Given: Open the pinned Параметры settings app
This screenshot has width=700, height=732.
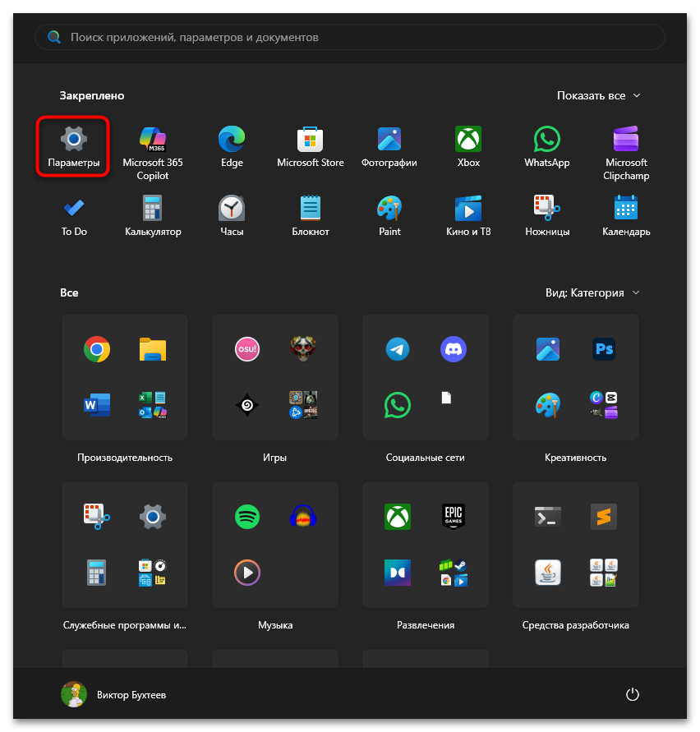Looking at the screenshot, I should [73, 146].
